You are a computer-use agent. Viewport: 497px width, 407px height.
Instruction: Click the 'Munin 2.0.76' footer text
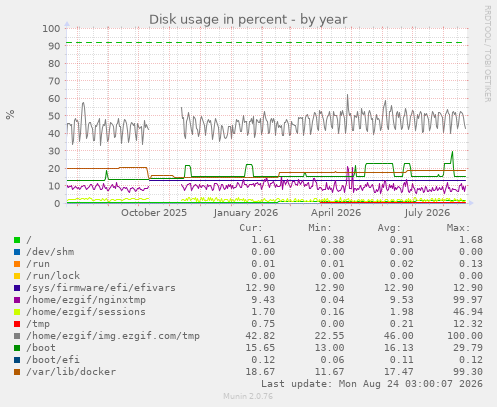click(x=248, y=396)
